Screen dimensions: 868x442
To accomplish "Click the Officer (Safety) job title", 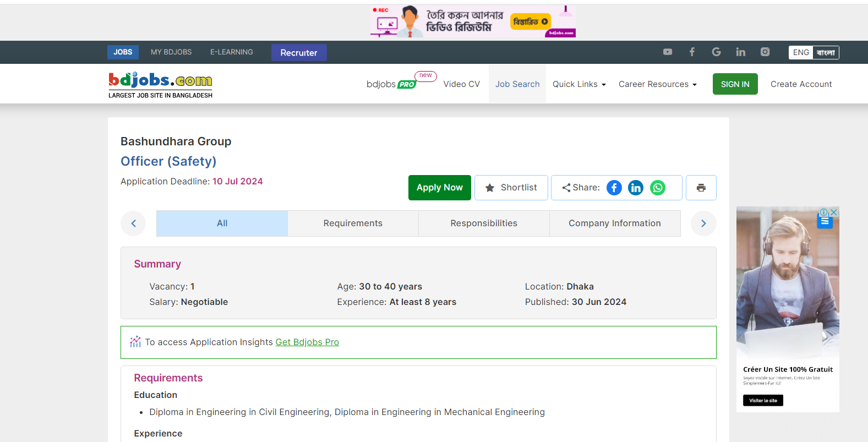I will click(x=168, y=161).
